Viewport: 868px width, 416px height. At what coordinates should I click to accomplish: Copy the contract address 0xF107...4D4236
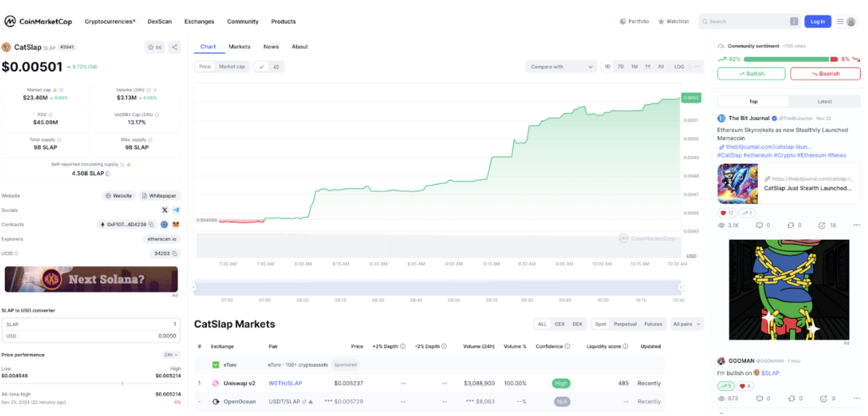point(151,224)
